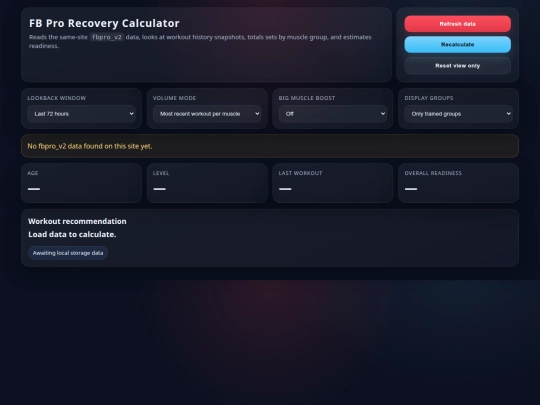
Task: Click the 'Workout recommendation' heading
Action: [77, 221]
